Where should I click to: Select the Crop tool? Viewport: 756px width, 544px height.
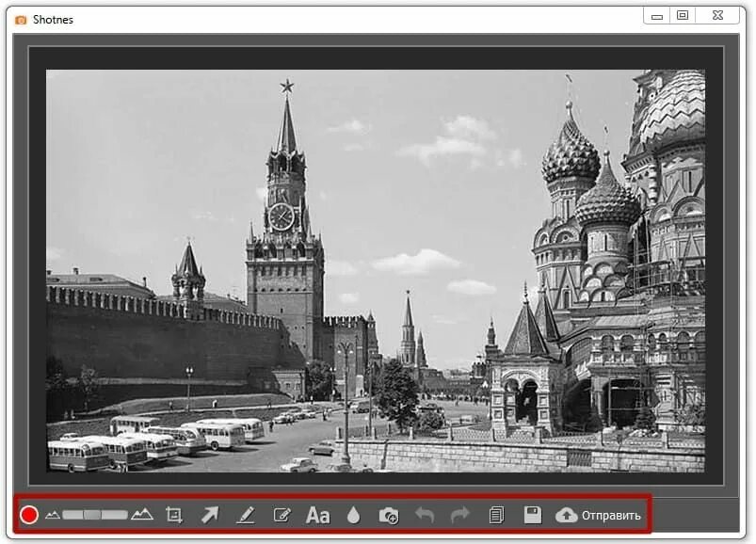click(174, 515)
